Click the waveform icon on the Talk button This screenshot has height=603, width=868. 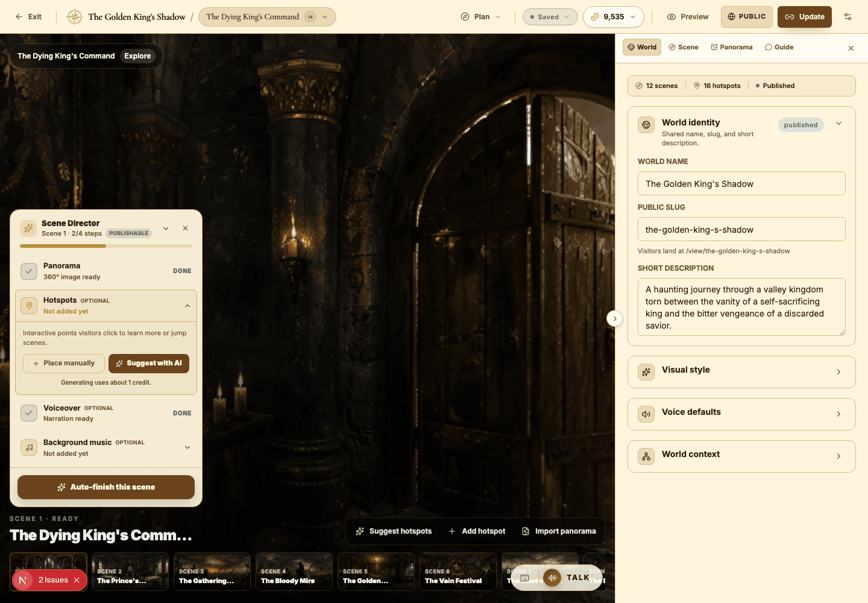point(552,578)
